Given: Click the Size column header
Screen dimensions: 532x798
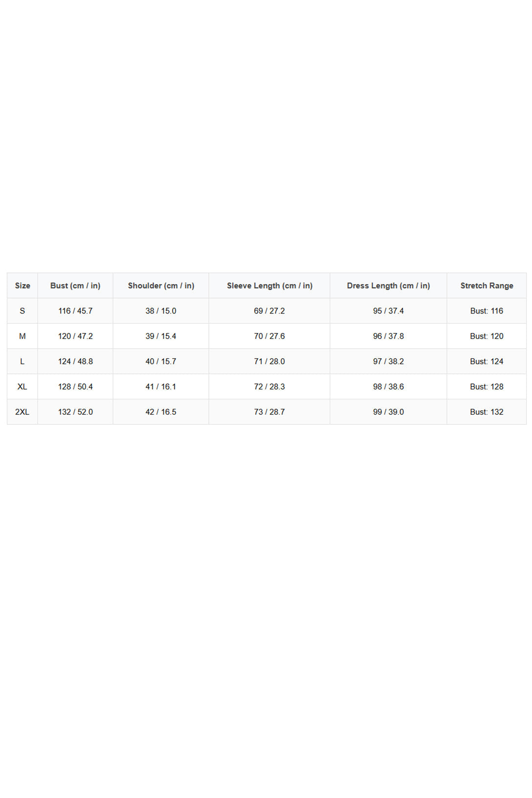Looking at the screenshot, I should pyautogui.click(x=22, y=286).
